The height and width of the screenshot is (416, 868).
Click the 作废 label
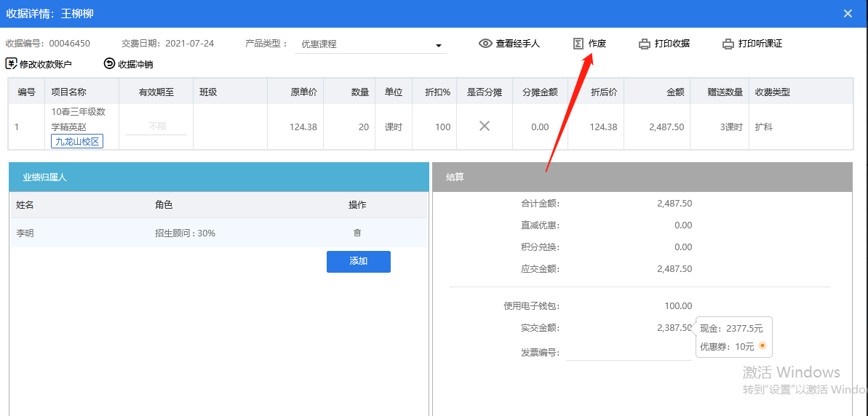pos(597,44)
